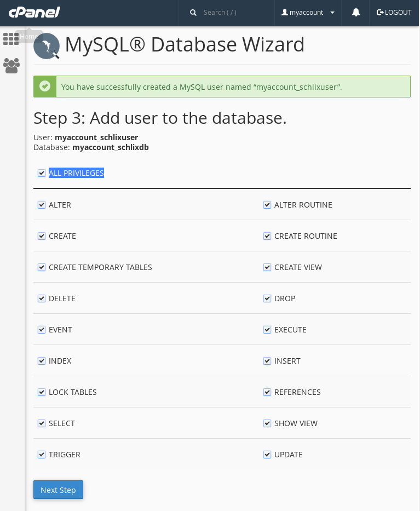
Task: Uncheck the ALTER privilege
Action: click(x=42, y=205)
